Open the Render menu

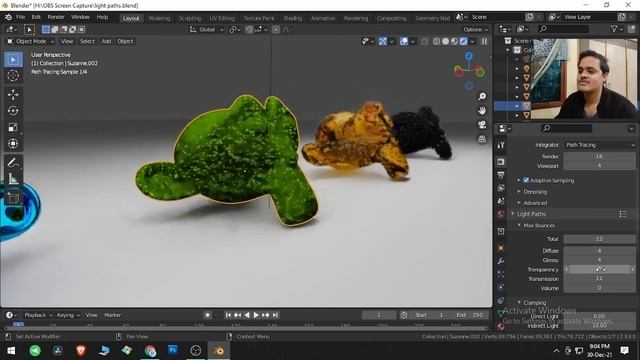click(56, 17)
